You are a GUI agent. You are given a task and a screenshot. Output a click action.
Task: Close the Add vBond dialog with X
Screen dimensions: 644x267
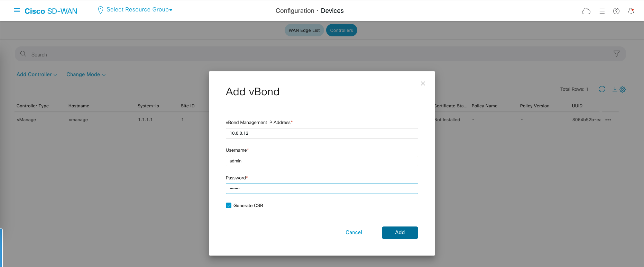click(x=423, y=83)
